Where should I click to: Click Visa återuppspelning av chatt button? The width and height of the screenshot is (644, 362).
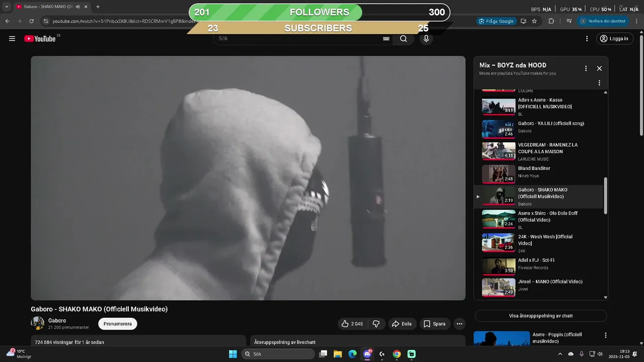coord(541,316)
